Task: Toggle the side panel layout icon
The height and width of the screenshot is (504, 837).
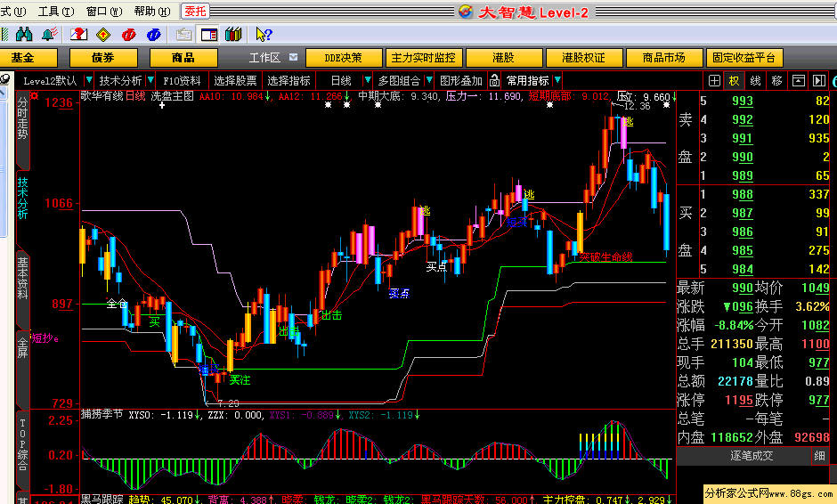Action: (x=208, y=35)
